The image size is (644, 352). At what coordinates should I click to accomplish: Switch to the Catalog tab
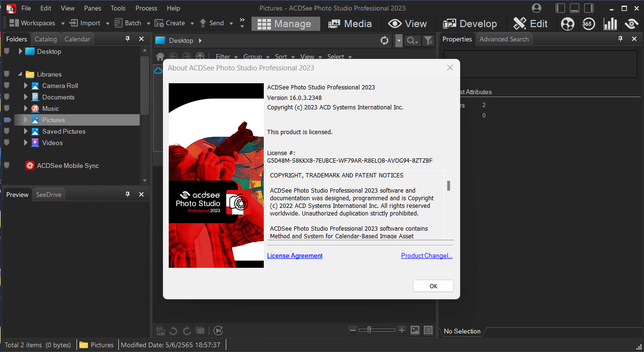point(46,39)
